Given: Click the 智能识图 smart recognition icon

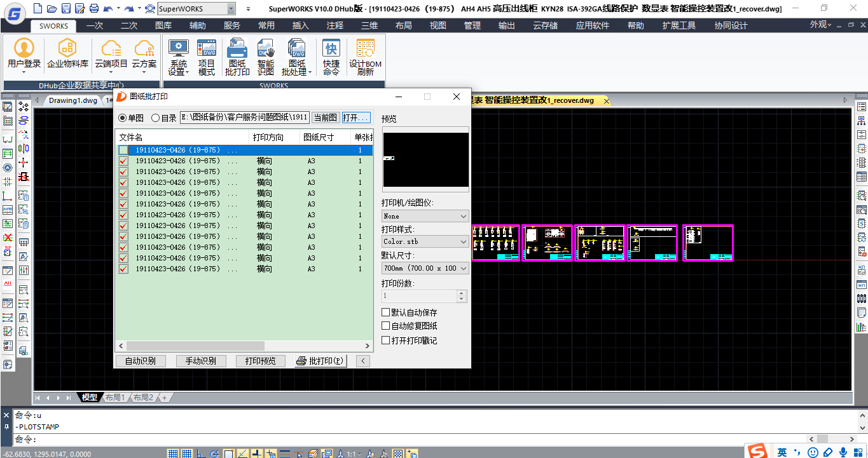Looking at the screenshot, I should tap(266, 57).
